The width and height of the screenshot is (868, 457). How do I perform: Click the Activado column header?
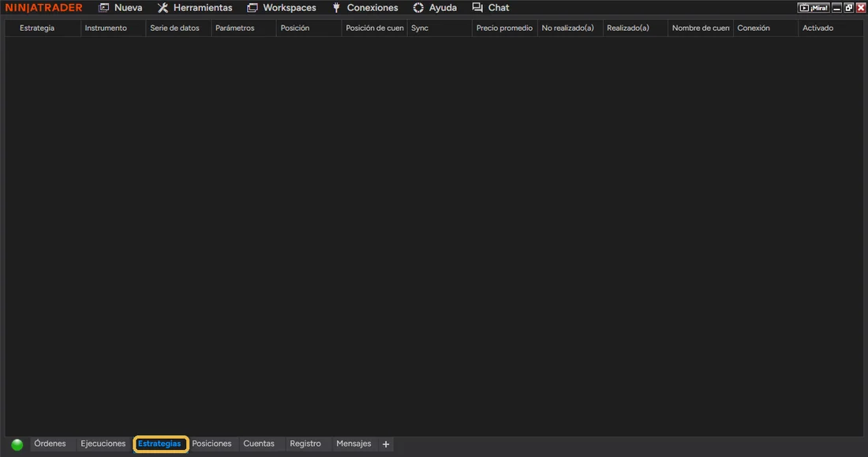(x=831, y=28)
